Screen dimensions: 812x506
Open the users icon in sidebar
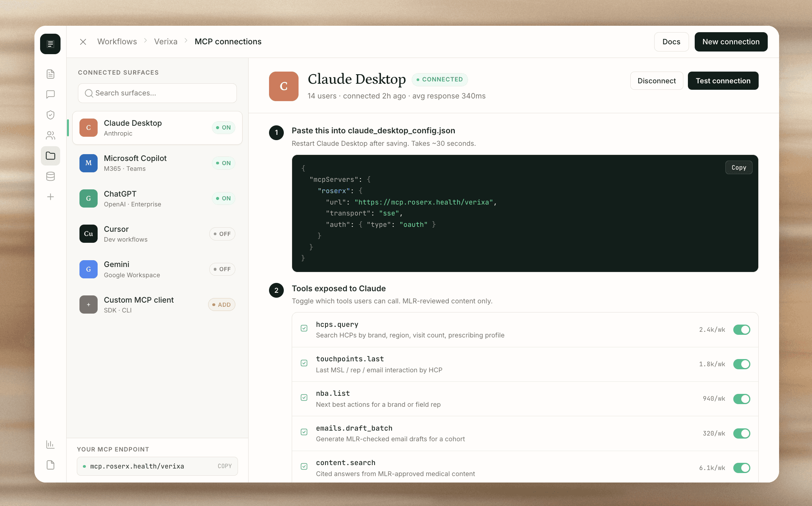coord(50,135)
